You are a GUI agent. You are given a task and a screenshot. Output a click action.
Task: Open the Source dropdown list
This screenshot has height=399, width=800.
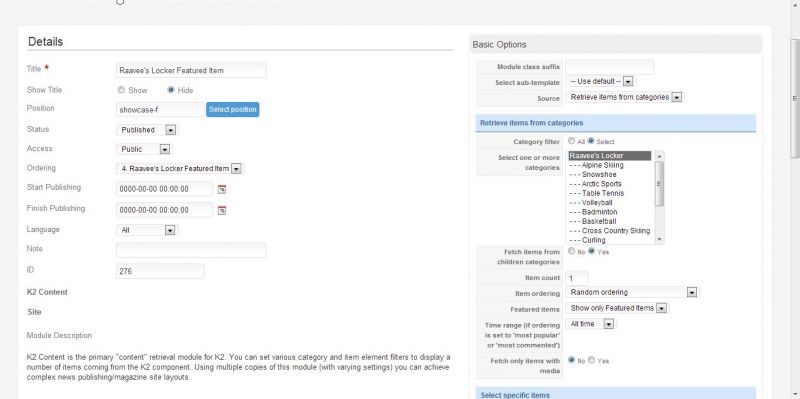pos(624,97)
